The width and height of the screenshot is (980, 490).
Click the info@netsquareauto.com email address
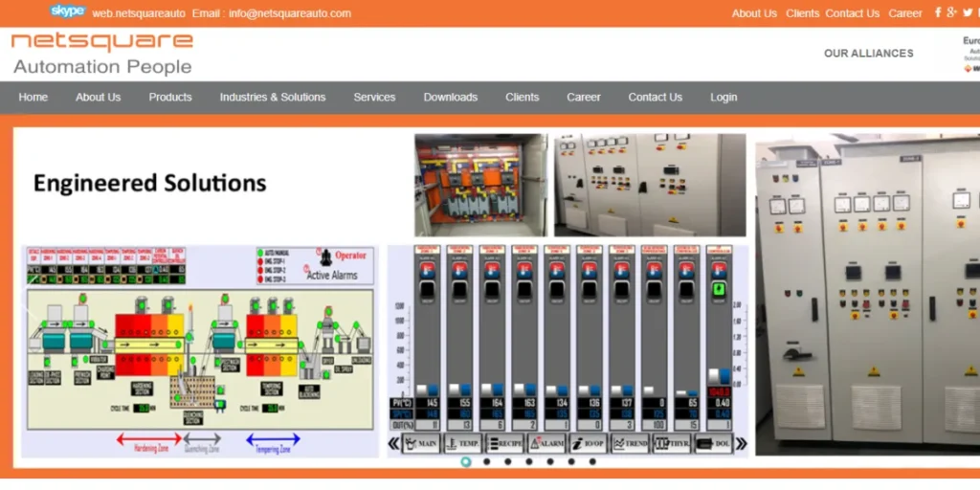tap(290, 13)
